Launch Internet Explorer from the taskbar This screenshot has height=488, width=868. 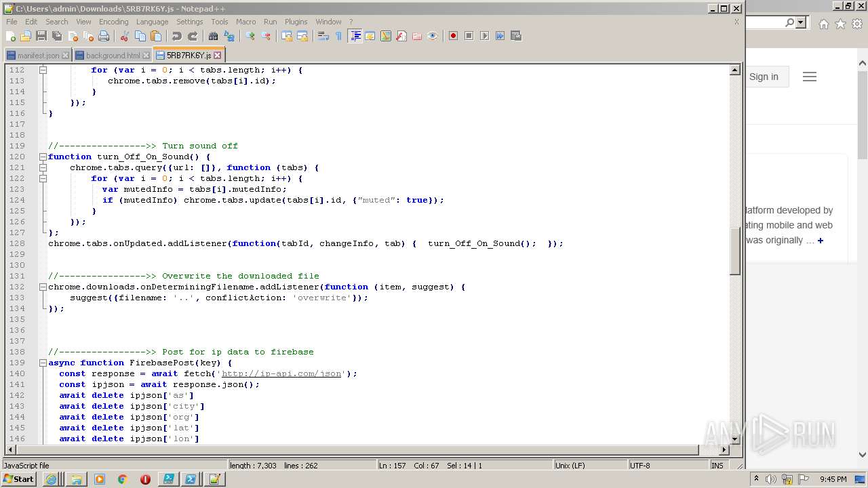coord(52,479)
